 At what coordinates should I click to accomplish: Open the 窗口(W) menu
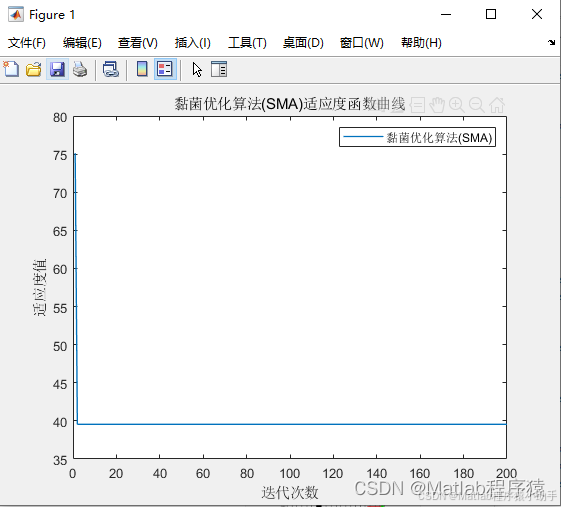click(361, 43)
